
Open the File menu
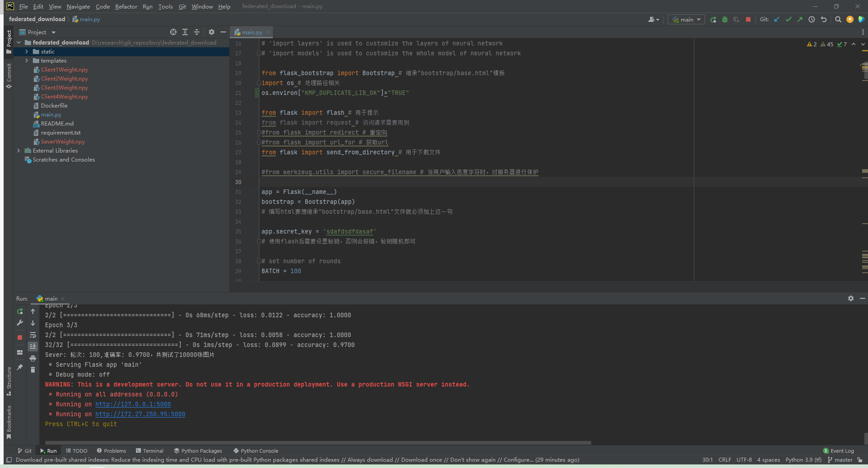tap(23, 6)
